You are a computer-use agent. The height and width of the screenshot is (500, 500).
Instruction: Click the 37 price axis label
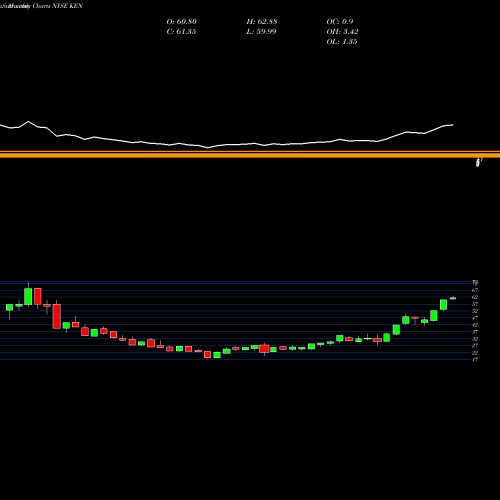point(475,332)
